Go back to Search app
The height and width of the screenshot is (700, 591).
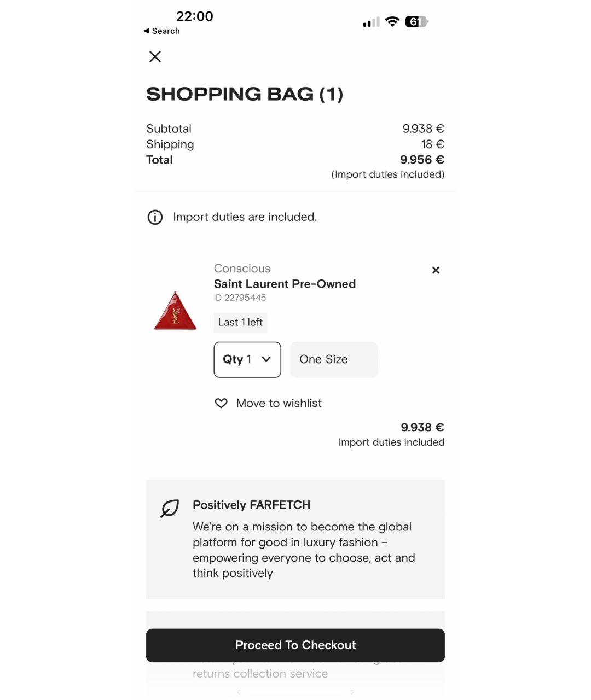(162, 31)
